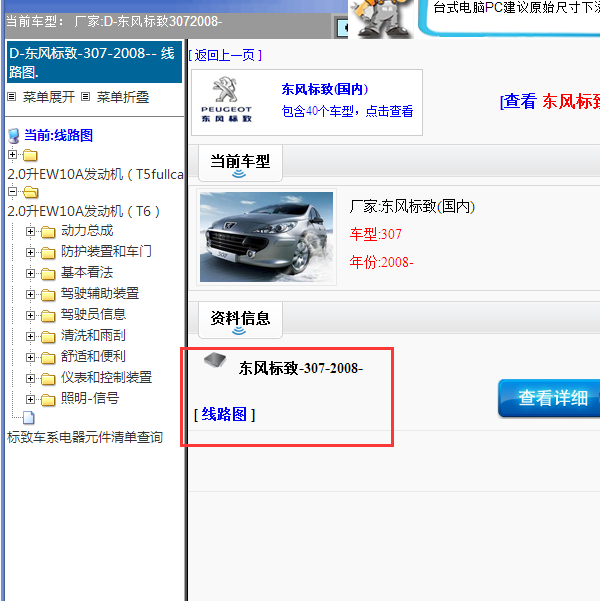Click the D-东风标致-307-2008-- 线路图 header
Image resolution: width=600 pixels, height=601 pixels.
point(94,62)
